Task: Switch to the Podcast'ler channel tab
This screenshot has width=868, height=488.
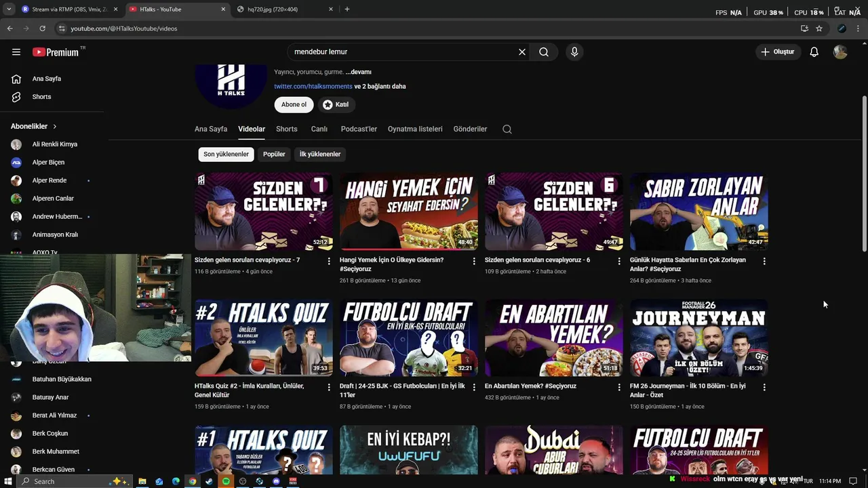Action: [359, 129]
